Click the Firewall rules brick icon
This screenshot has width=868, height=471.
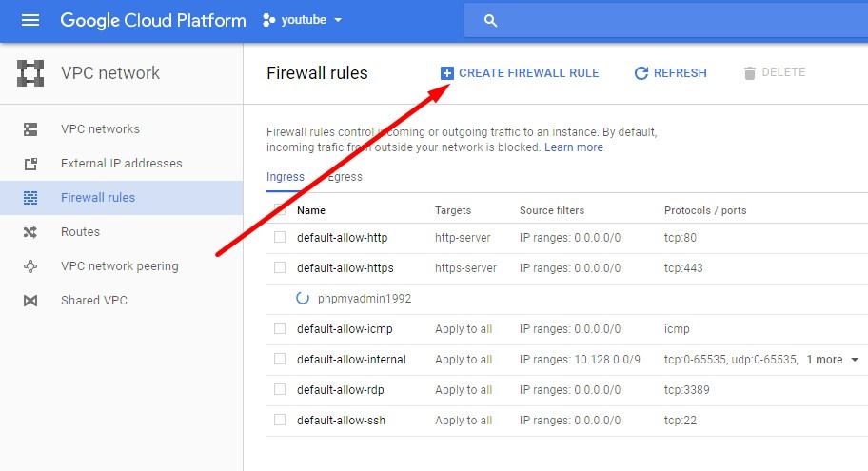30,198
